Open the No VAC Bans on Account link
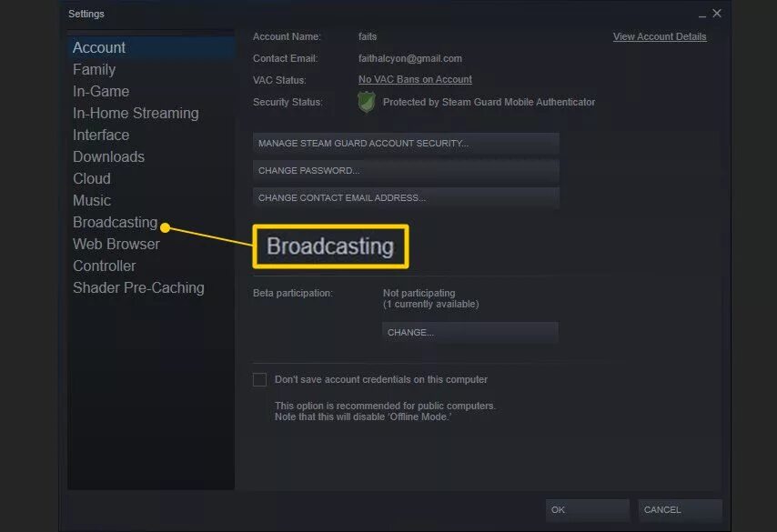This screenshot has height=532, width=777. 415,79
